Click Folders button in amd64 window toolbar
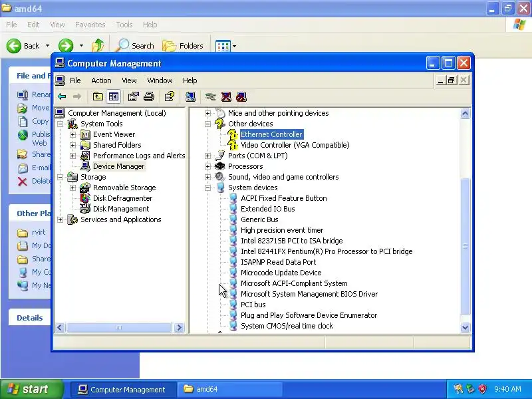Viewport: 532px width, 399px height. click(x=183, y=46)
